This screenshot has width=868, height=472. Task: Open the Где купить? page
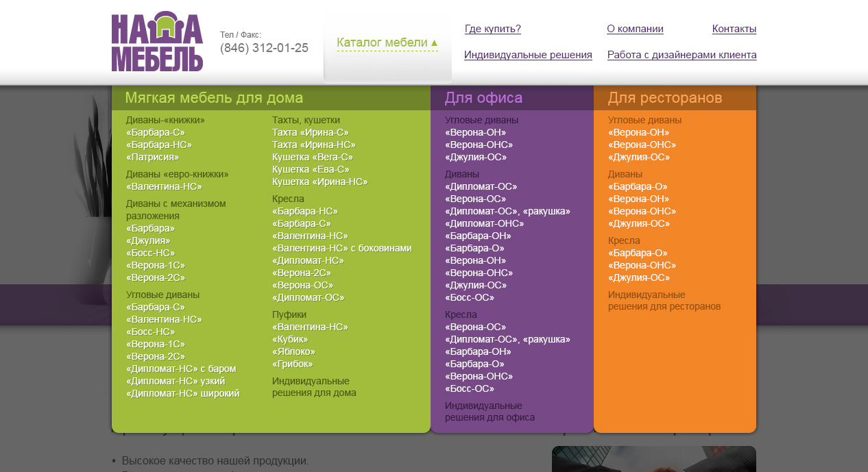(x=492, y=29)
